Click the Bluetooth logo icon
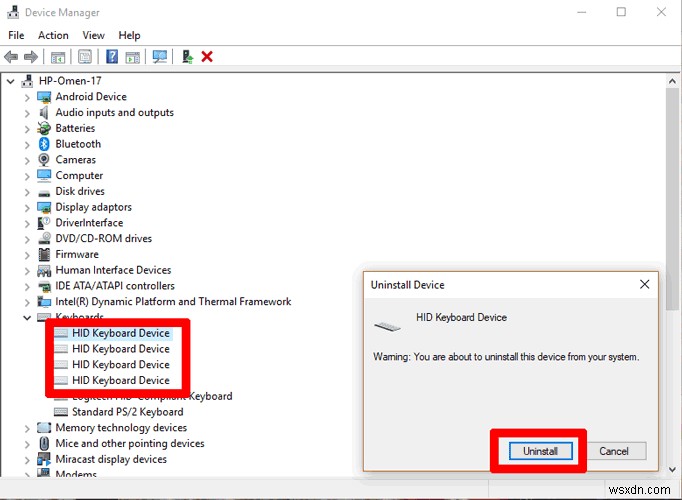The image size is (682, 500). click(x=44, y=144)
